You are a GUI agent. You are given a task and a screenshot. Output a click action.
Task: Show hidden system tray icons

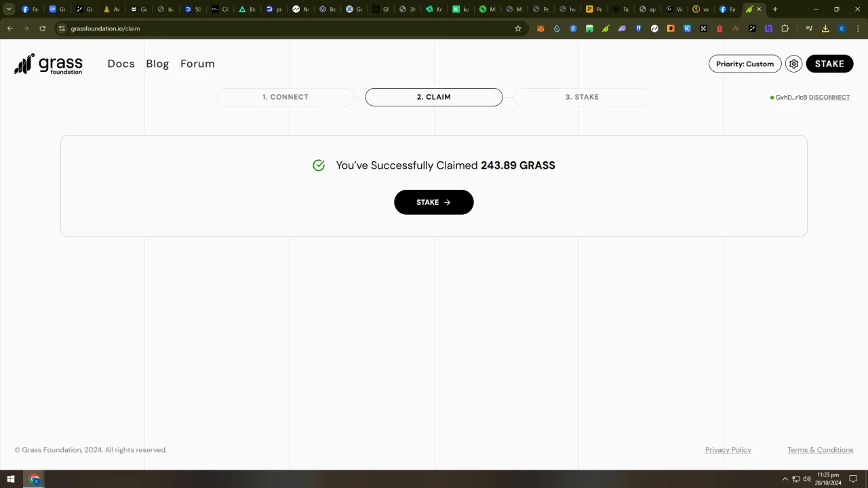785,479
